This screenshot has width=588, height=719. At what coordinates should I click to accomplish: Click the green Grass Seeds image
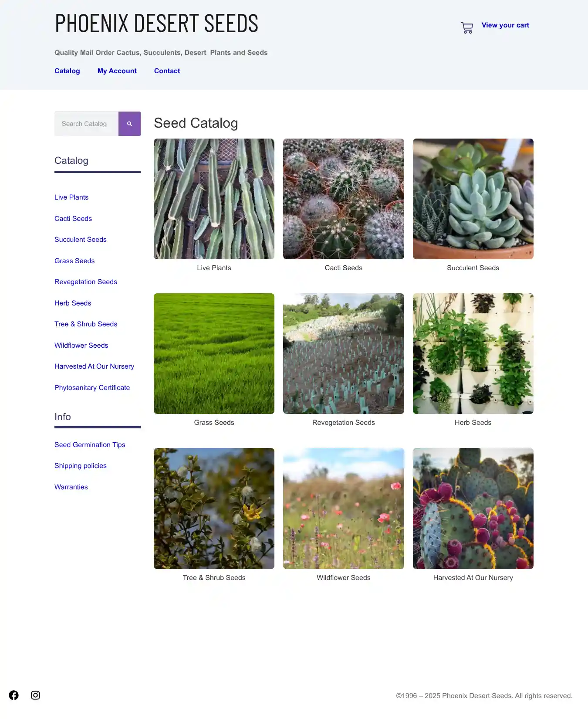(214, 353)
